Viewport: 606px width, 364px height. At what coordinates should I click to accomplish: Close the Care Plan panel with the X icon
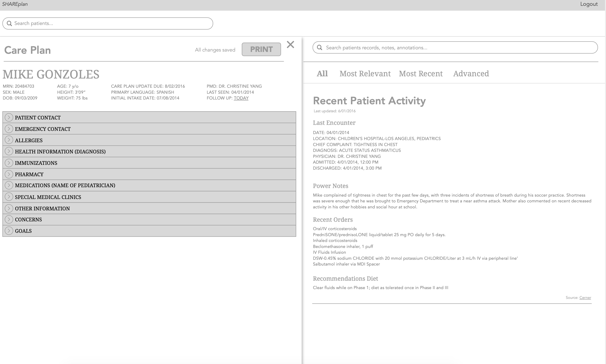[x=290, y=45]
